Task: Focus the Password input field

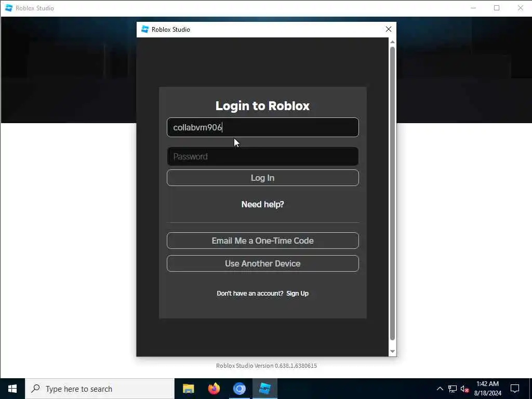Action: point(262,156)
